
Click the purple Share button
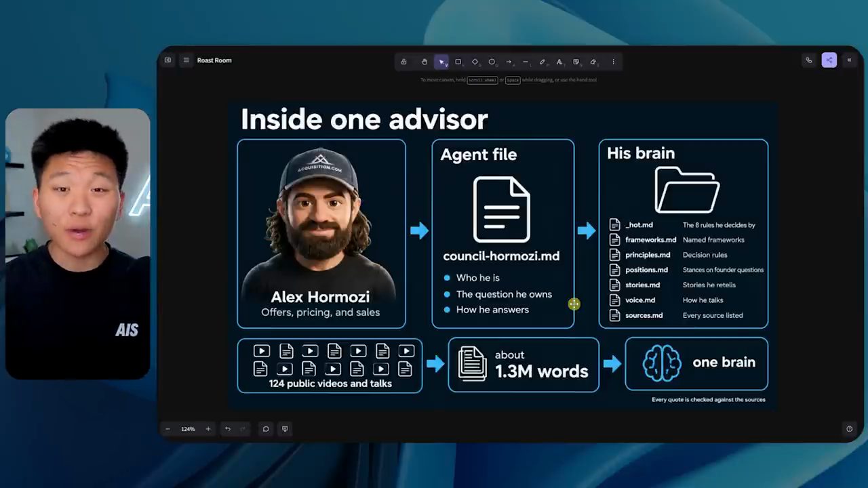pos(829,60)
